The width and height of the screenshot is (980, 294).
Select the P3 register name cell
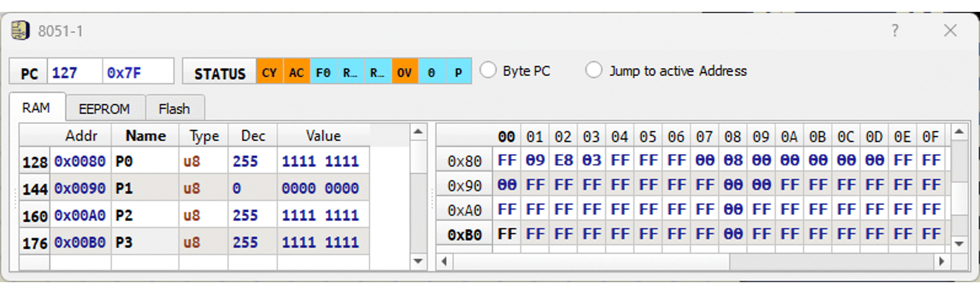[145, 242]
